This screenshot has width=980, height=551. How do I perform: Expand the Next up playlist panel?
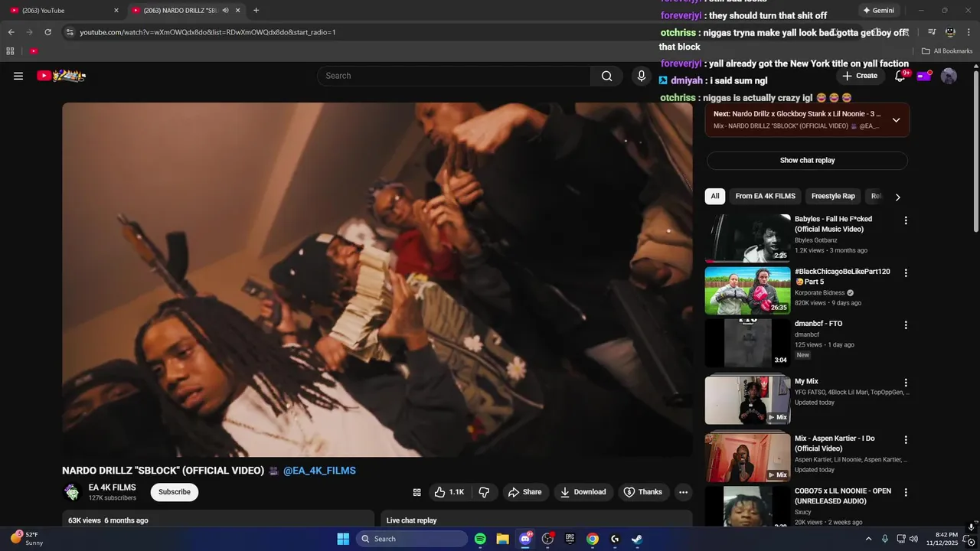tap(896, 120)
